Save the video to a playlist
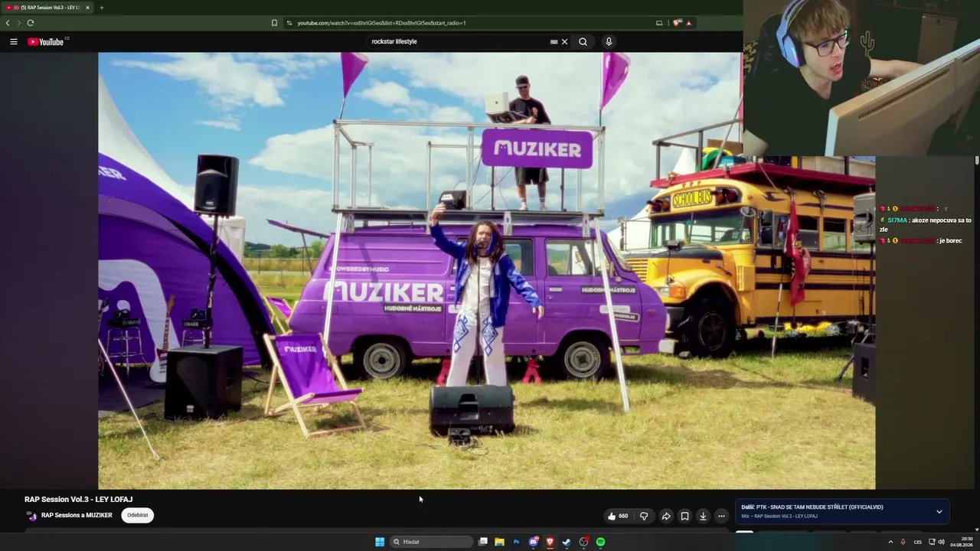The width and height of the screenshot is (980, 551). click(x=684, y=516)
